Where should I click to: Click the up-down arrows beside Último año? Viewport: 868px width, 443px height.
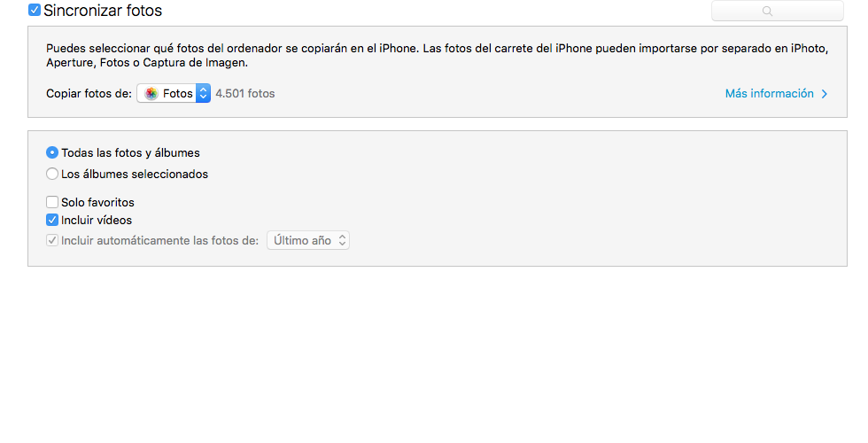(342, 240)
